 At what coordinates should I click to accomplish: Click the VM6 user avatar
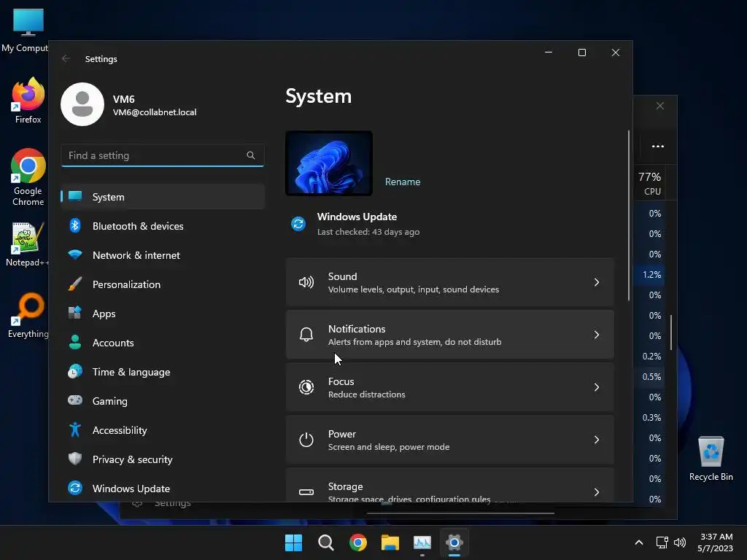[82, 104]
